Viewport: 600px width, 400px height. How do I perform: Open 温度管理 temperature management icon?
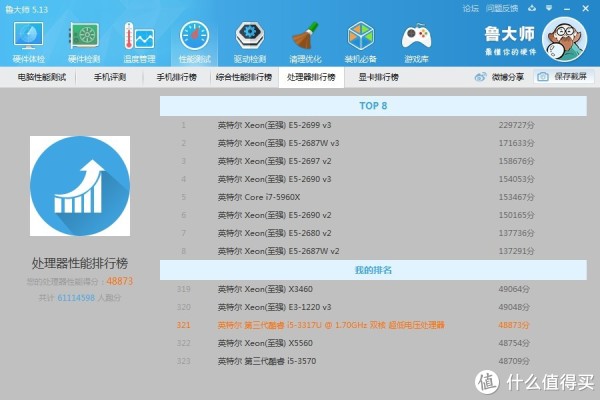139,42
